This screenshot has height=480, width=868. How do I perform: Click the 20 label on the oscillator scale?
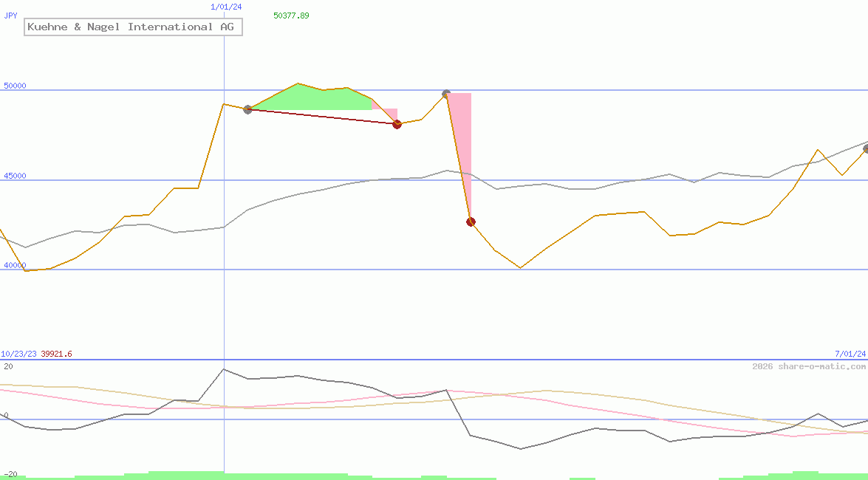click(x=8, y=366)
